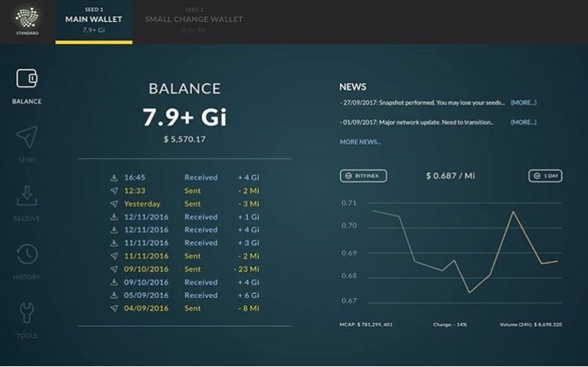Click the Sent label on 12:33 row
Image resolution: width=588 pixels, height=367 pixels.
(192, 191)
